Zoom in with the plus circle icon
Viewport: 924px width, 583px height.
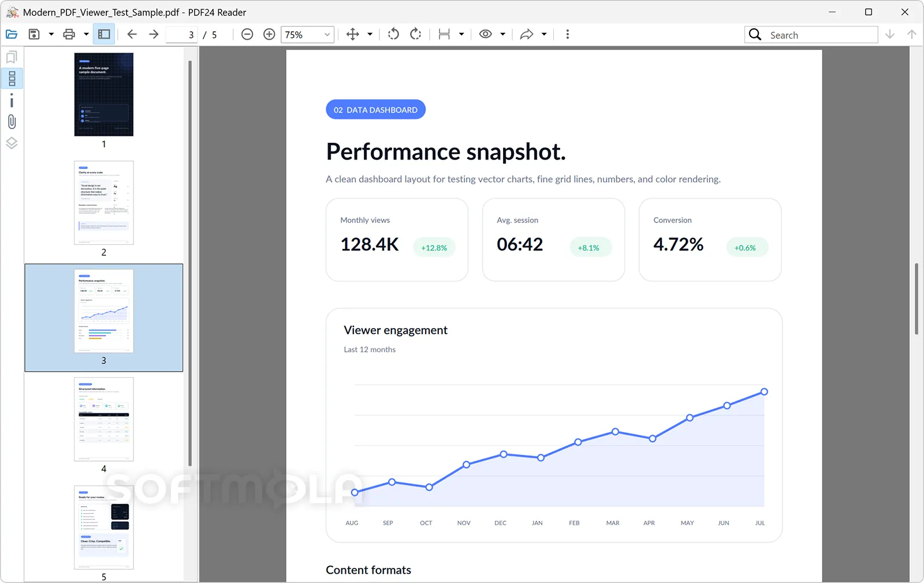[x=269, y=35]
